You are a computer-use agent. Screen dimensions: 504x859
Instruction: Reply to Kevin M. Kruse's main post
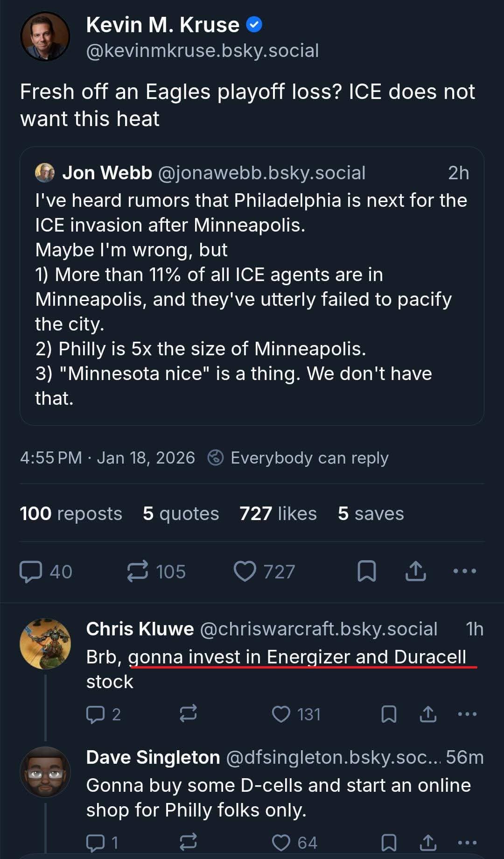coord(31,571)
